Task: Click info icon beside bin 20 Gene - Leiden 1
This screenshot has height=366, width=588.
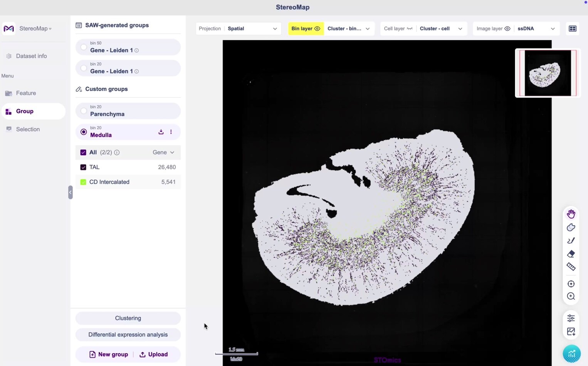Action: pos(136,71)
